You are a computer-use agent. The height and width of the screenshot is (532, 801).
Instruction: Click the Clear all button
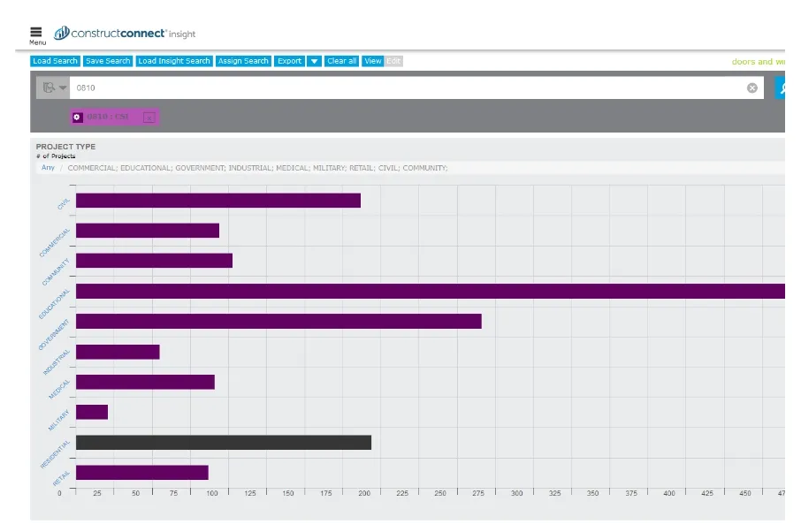tap(342, 61)
